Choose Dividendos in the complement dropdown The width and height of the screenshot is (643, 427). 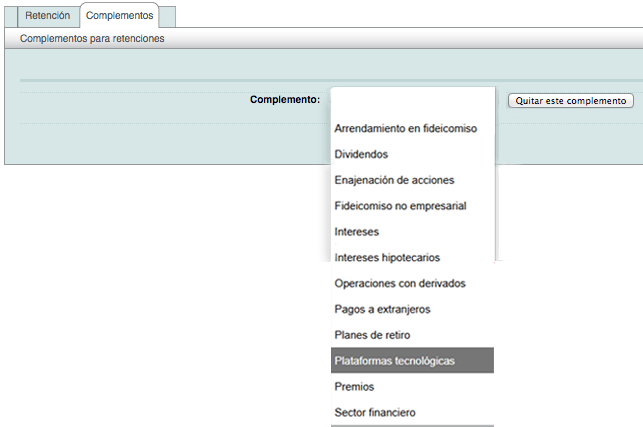pyautogui.click(x=361, y=154)
